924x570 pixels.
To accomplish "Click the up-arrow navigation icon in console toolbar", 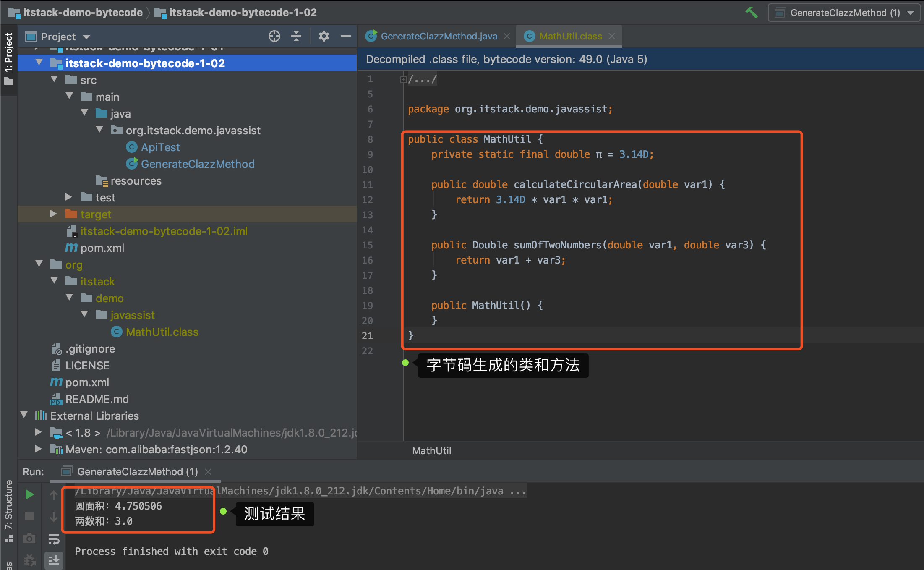I will pos(54,494).
